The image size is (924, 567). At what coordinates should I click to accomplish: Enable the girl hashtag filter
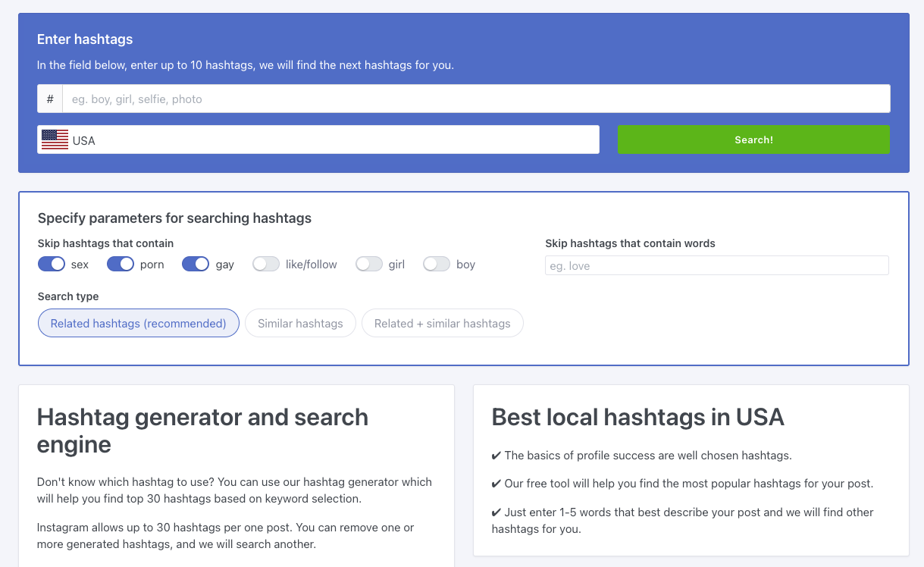[369, 264]
